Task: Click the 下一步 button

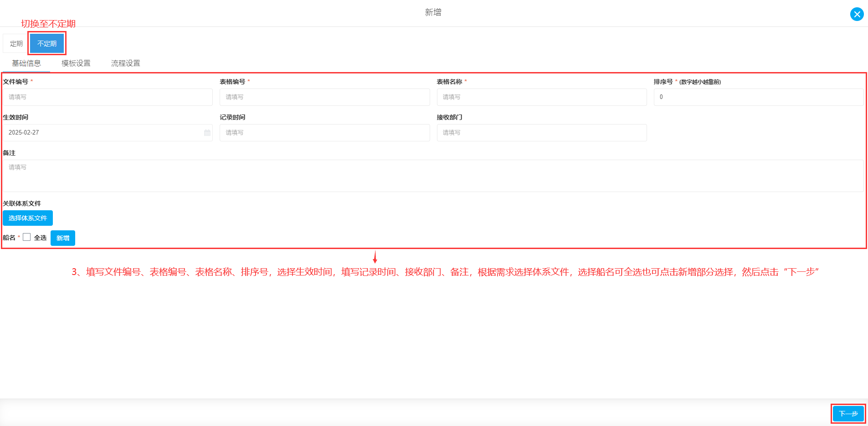Action: point(848,414)
